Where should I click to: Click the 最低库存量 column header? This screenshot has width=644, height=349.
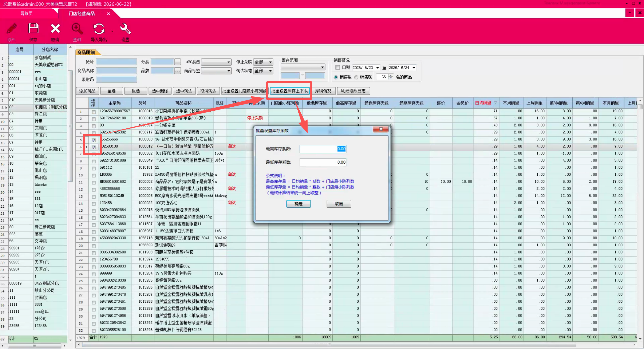[x=317, y=103]
